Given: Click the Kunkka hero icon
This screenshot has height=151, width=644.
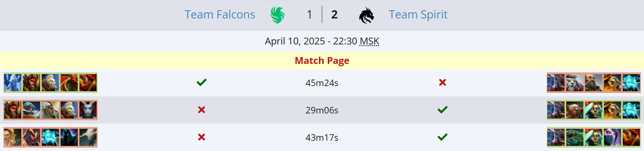Looking at the screenshot, I should [593, 83].
